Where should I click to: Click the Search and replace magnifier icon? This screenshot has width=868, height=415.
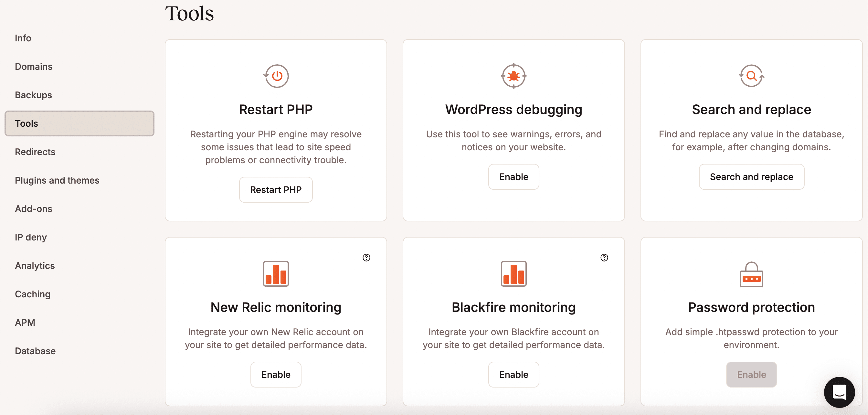click(x=751, y=76)
